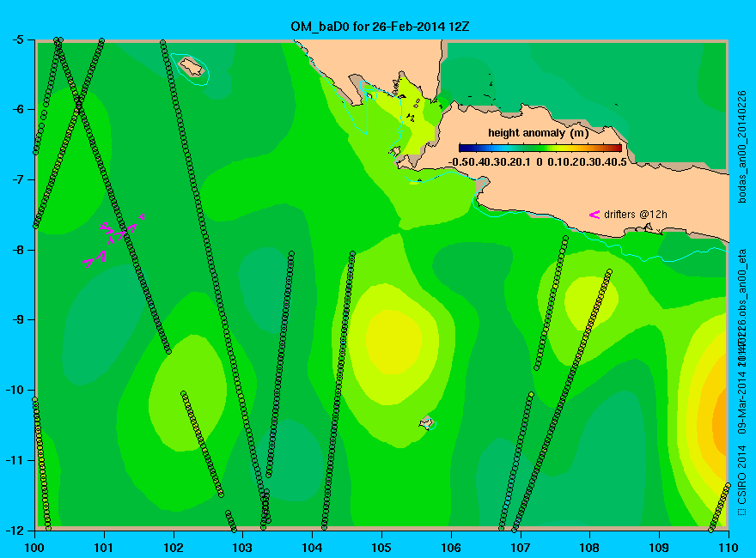Click the x-axis tick label 108
Image resolution: width=756 pixels, height=558 pixels.
click(x=589, y=548)
